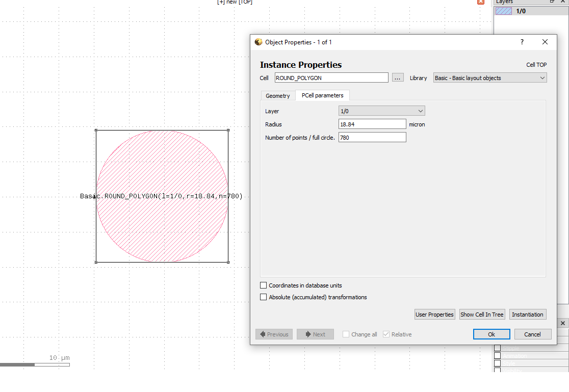
Task: Enable 'Coordinates in database units'
Action: point(264,285)
